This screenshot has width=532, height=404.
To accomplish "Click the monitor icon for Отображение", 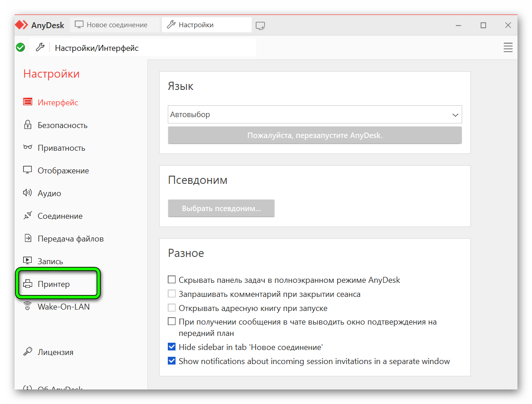I will coord(28,170).
